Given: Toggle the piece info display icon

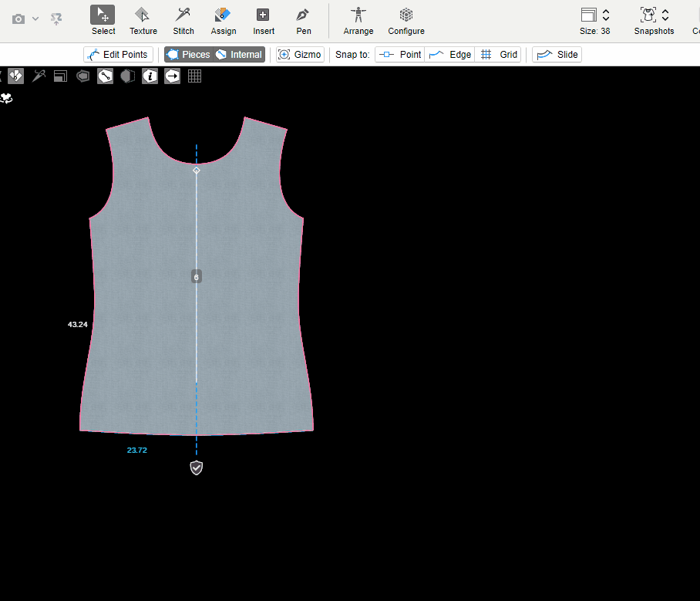Looking at the screenshot, I should tap(150, 76).
